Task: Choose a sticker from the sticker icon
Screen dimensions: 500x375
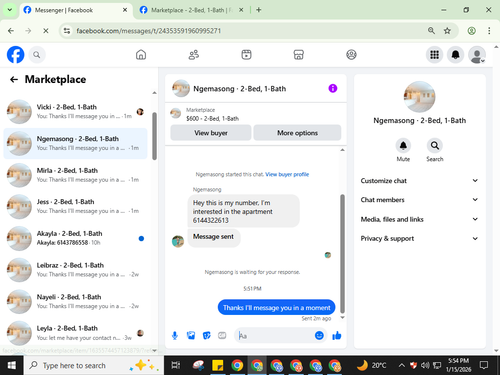Action: pos(207,335)
